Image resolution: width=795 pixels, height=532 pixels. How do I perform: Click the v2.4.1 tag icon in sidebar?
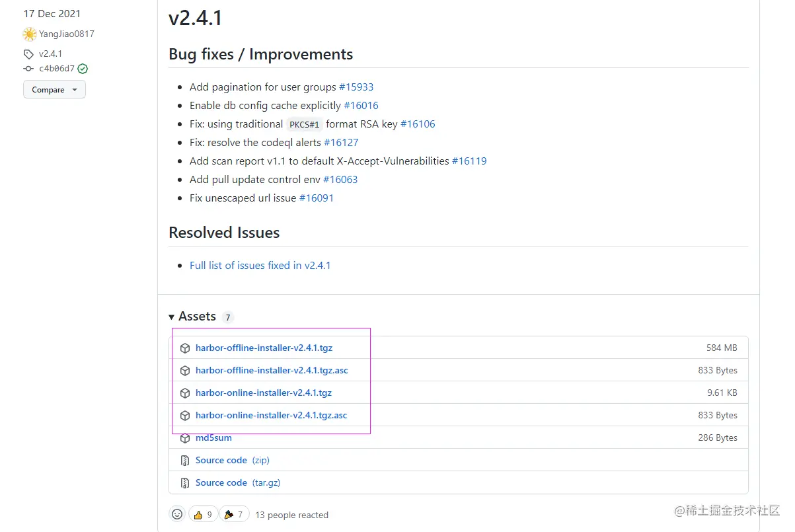tap(28, 54)
